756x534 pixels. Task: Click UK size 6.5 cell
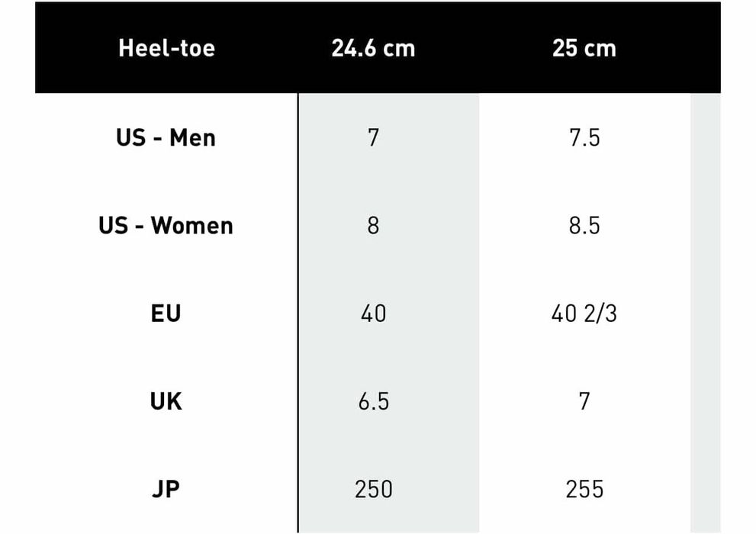(x=373, y=401)
